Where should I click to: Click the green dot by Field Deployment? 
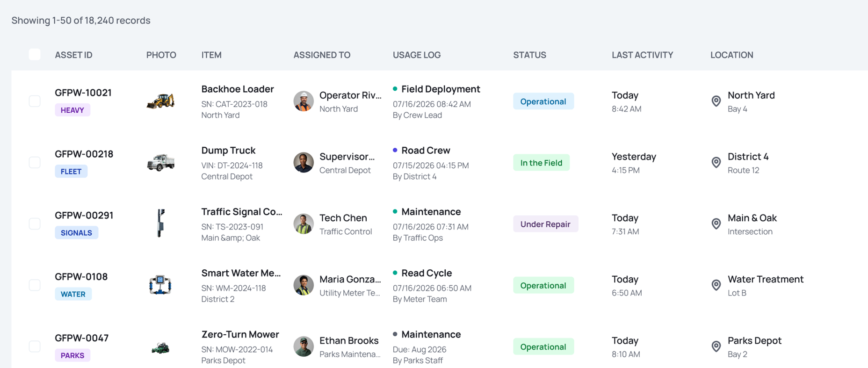(395, 89)
